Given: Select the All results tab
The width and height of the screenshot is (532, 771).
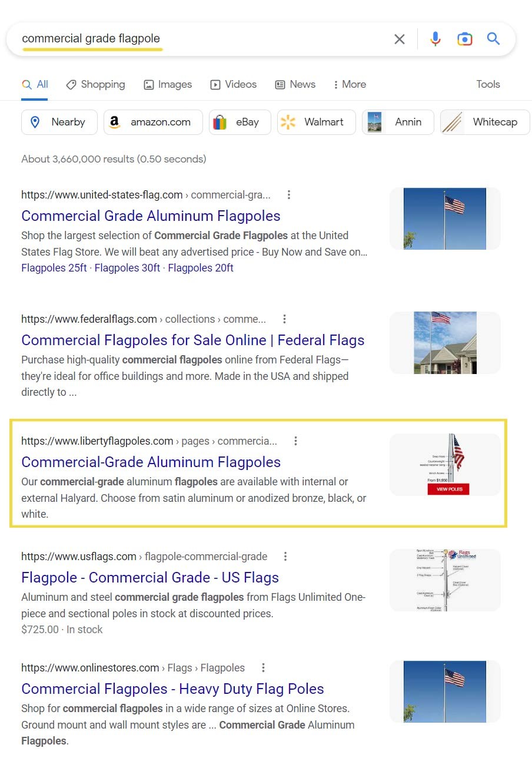Looking at the screenshot, I should click(x=35, y=84).
